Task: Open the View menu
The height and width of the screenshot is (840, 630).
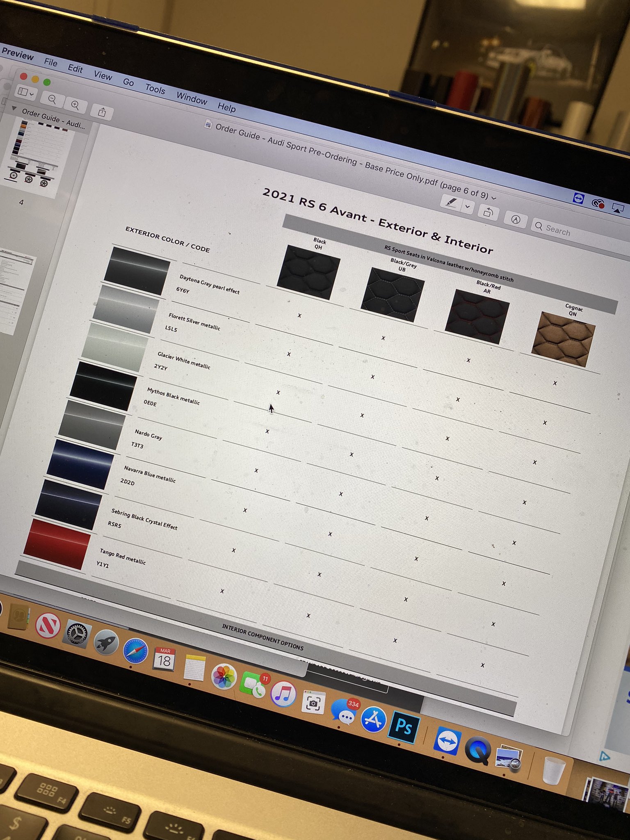Action: coord(103,75)
